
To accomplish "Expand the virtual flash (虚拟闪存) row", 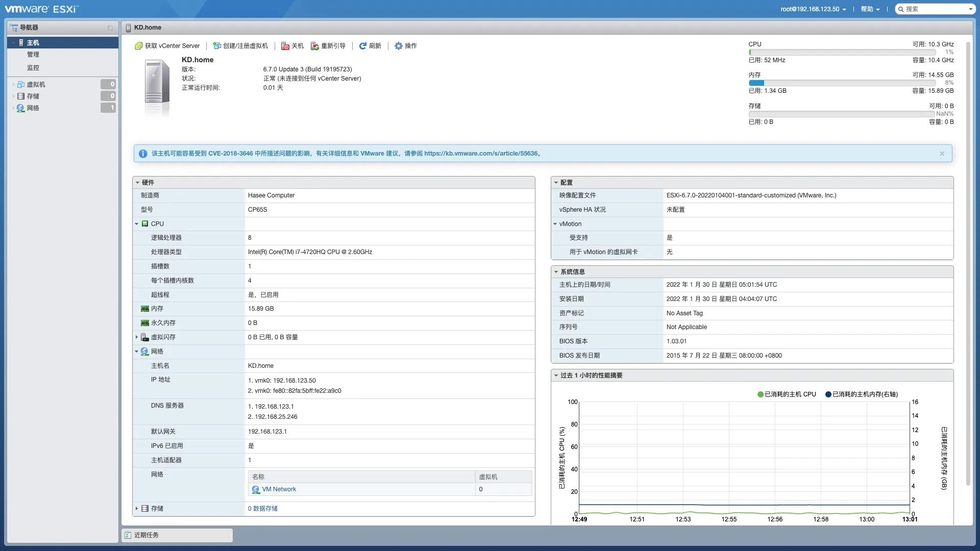I will (137, 337).
